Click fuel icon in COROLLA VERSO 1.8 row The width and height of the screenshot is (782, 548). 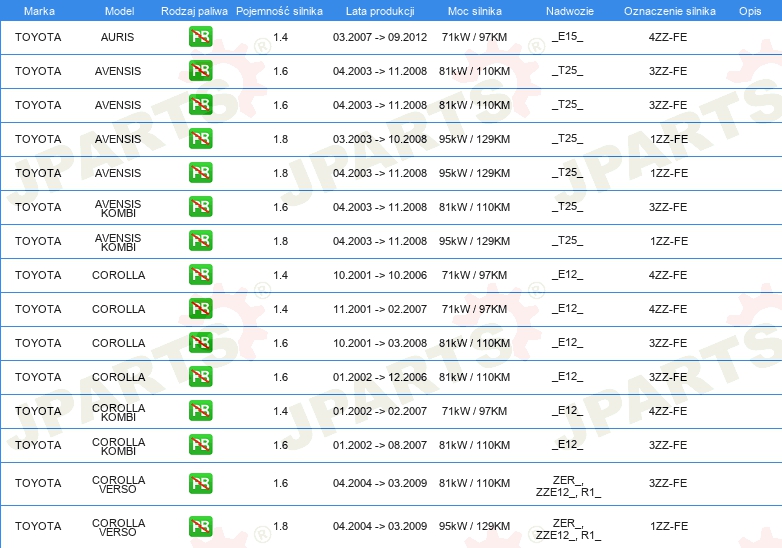pyautogui.click(x=200, y=526)
